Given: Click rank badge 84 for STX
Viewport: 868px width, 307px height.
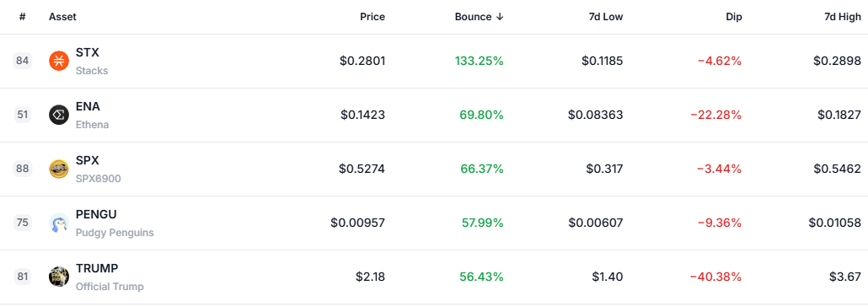Looking at the screenshot, I should (22, 61).
